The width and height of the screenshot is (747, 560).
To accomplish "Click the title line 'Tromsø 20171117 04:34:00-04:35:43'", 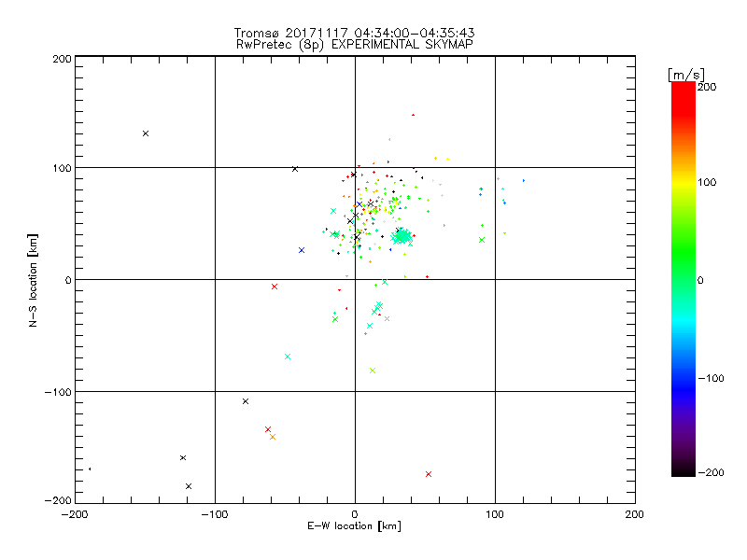I will [x=354, y=33].
